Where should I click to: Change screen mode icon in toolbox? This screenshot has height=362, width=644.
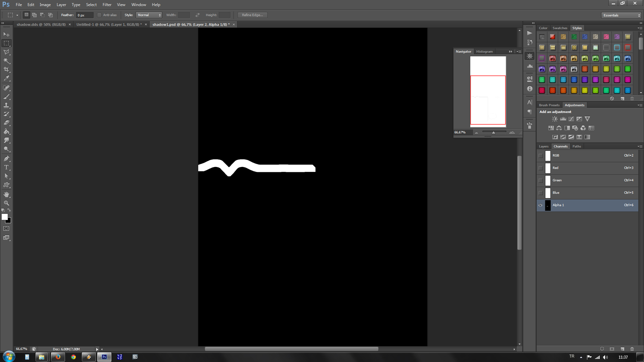[x=6, y=238]
